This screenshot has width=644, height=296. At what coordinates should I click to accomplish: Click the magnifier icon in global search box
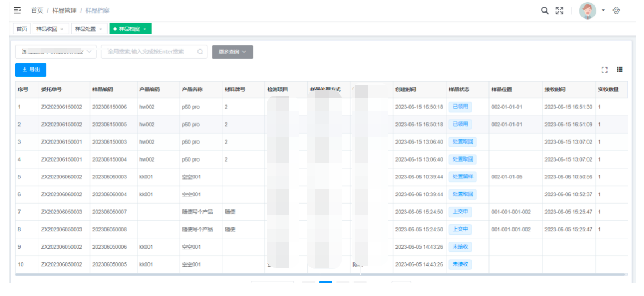pyautogui.click(x=200, y=52)
